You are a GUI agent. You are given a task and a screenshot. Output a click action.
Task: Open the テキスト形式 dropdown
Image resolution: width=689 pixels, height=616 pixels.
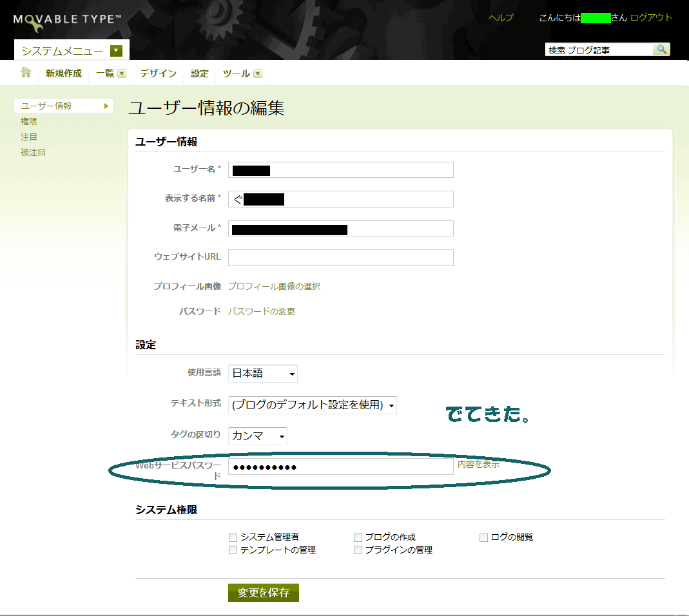313,405
